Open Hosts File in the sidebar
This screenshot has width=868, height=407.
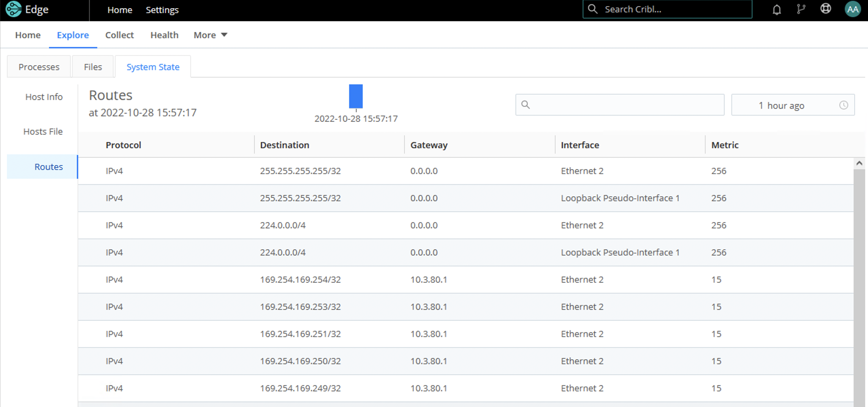point(42,131)
